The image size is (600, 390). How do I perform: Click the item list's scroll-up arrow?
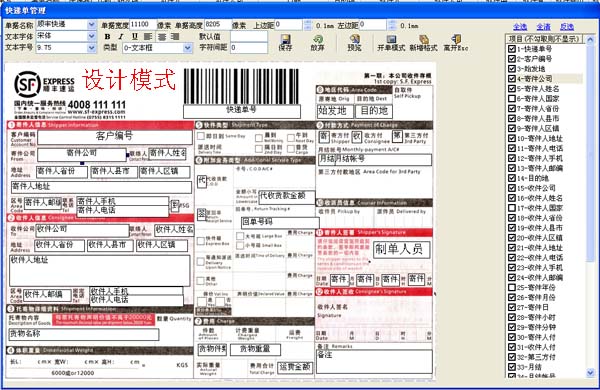coord(590,39)
